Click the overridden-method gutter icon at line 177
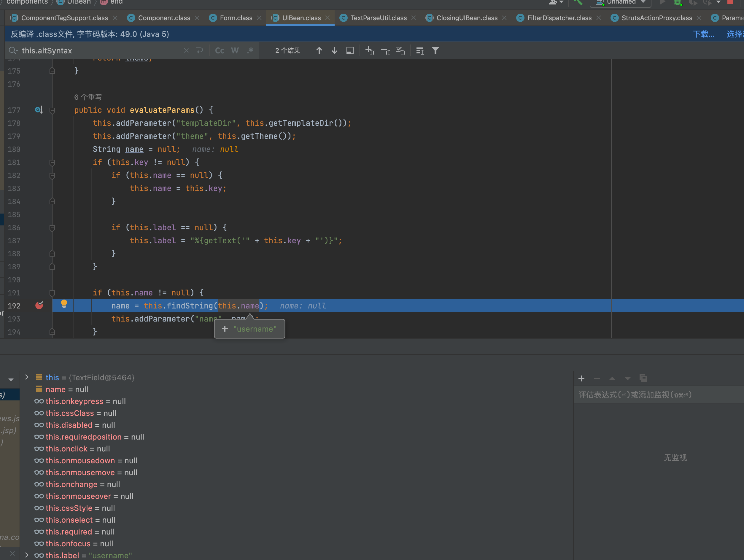Image resolution: width=744 pixels, height=560 pixels. coord(39,110)
